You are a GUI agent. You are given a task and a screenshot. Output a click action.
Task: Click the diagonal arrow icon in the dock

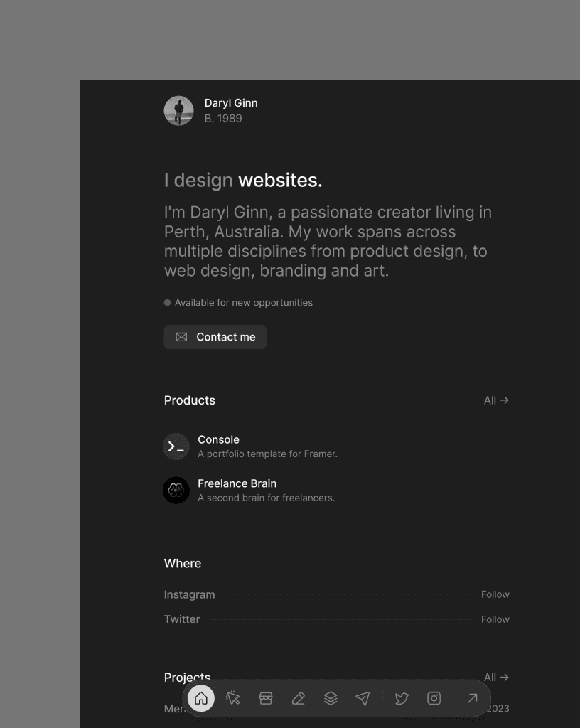pyautogui.click(x=473, y=698)
